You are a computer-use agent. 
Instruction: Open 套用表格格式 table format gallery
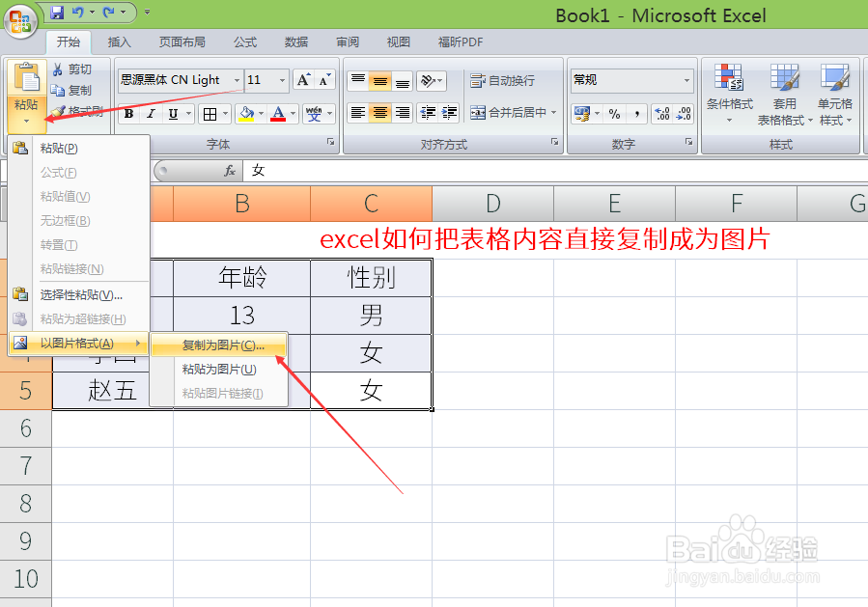click(x=784, y=94)
